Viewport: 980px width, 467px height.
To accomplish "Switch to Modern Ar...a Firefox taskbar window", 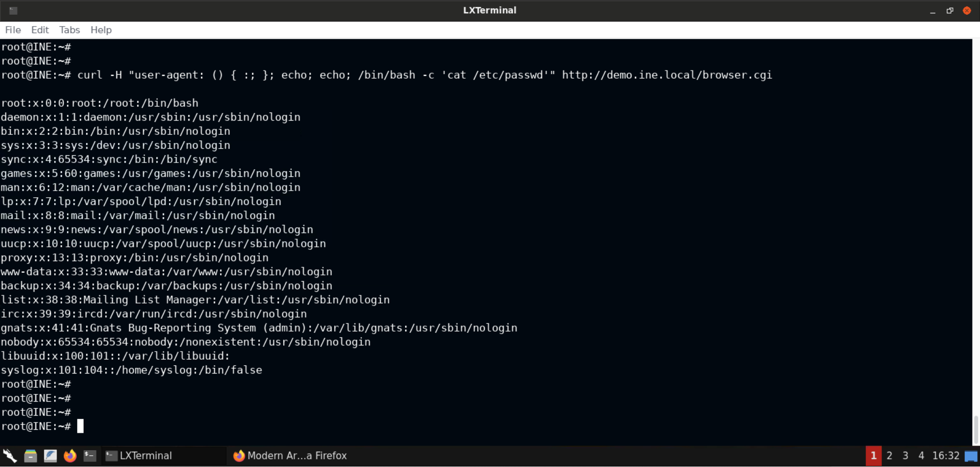I will tap(290, 456).
